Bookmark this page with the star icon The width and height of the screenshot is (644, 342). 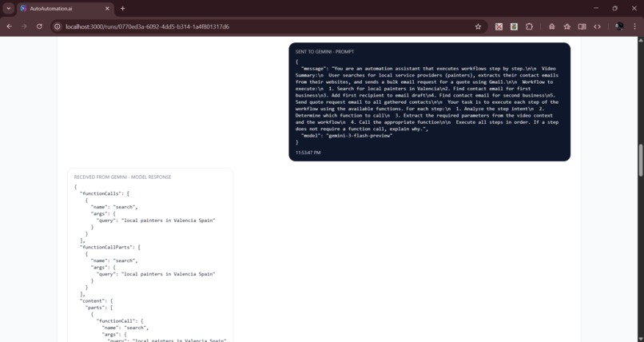[478, 26]
